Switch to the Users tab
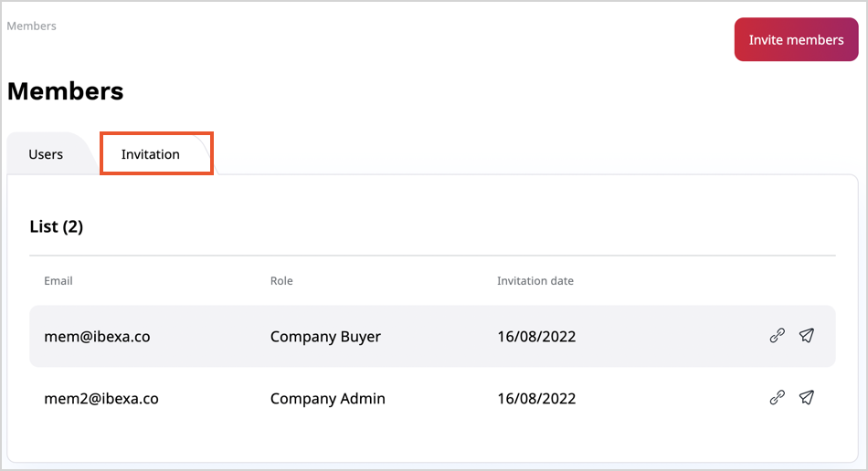 [x=46, y=154]
